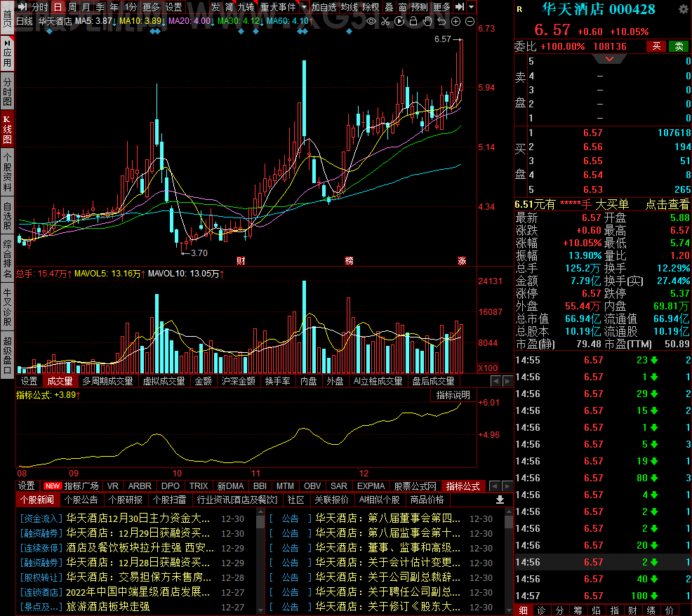Expand the red chevron above the sell order book

click(x=609, y=59)
